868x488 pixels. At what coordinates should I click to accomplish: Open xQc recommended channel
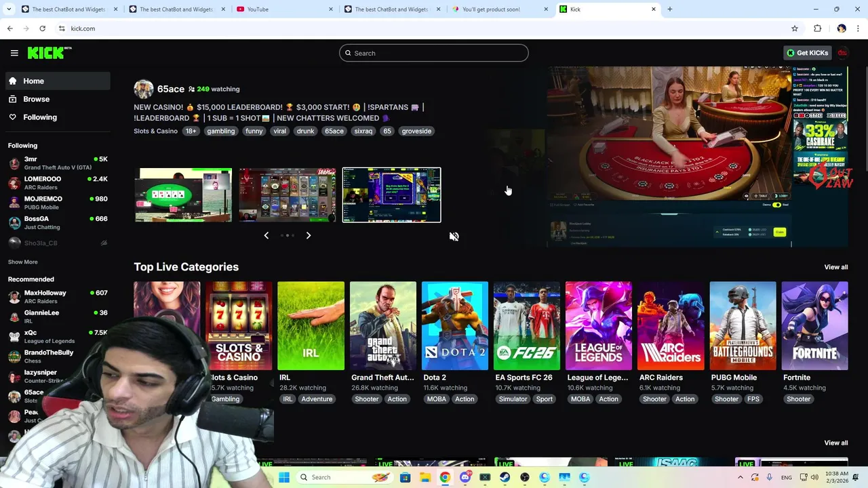[58, 336]
